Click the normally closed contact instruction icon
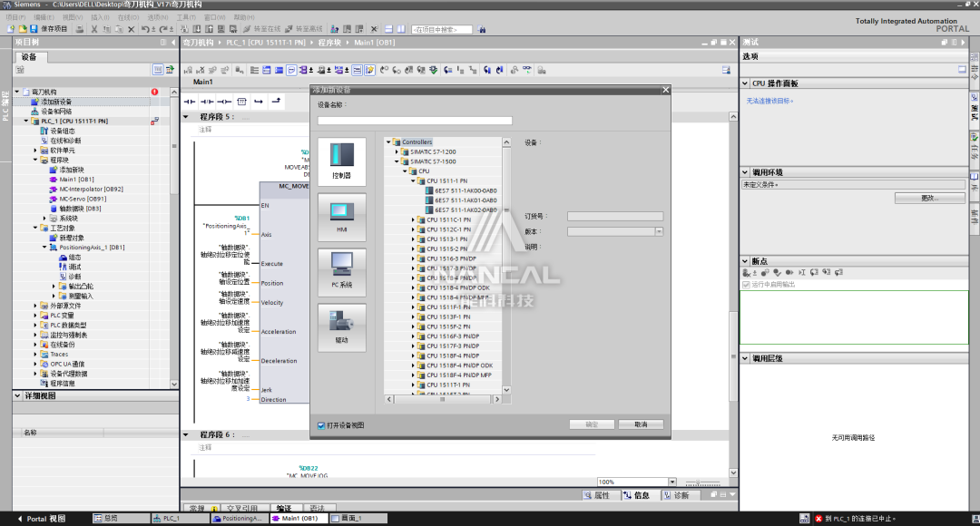Screen dimensions: 980x526 coord(207,102)
